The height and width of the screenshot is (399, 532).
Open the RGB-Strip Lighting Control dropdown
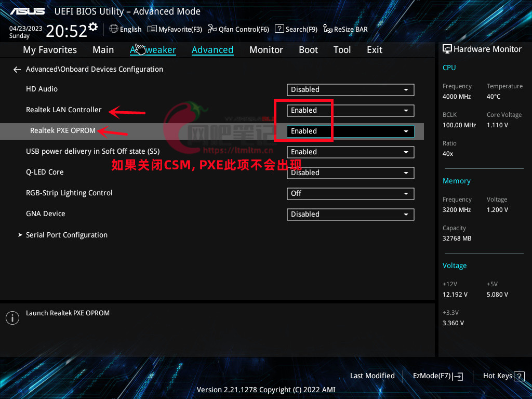point(351,193)
